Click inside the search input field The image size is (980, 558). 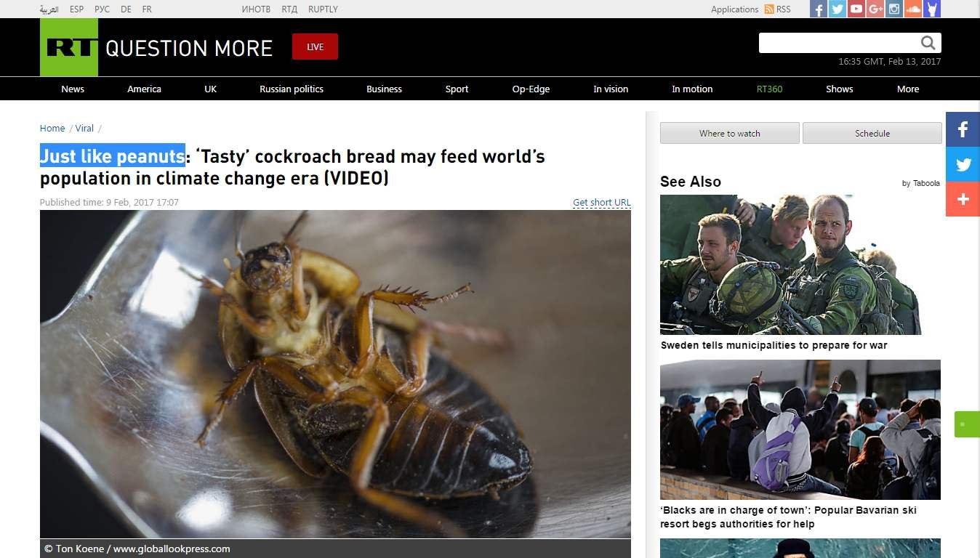click(838, 43)
